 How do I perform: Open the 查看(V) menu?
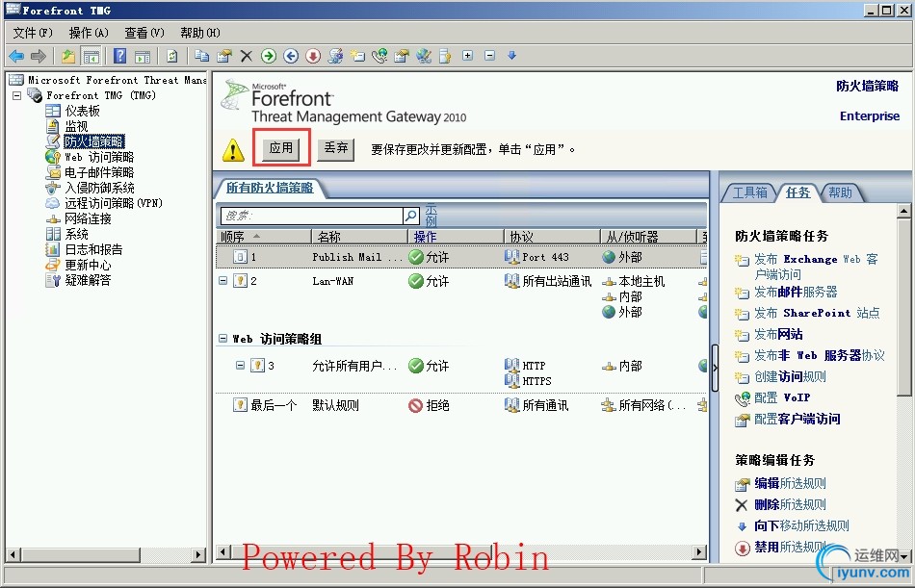point(144,33)
